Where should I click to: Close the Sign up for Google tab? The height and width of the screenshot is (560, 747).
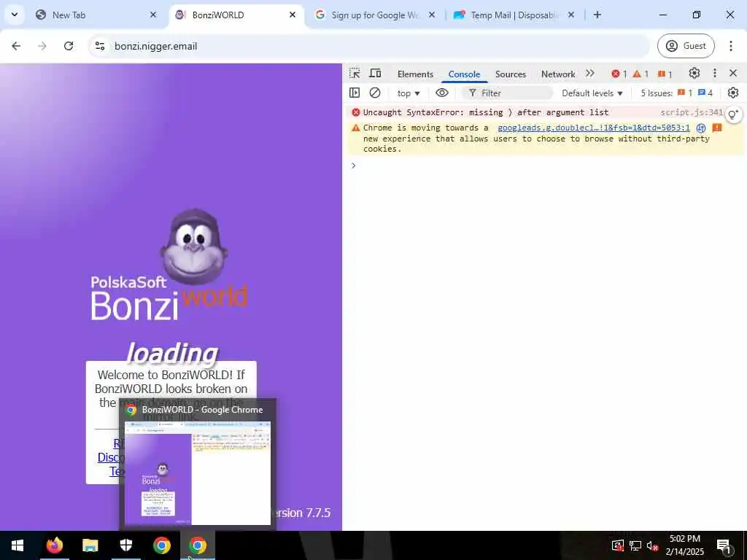point(432,15)
